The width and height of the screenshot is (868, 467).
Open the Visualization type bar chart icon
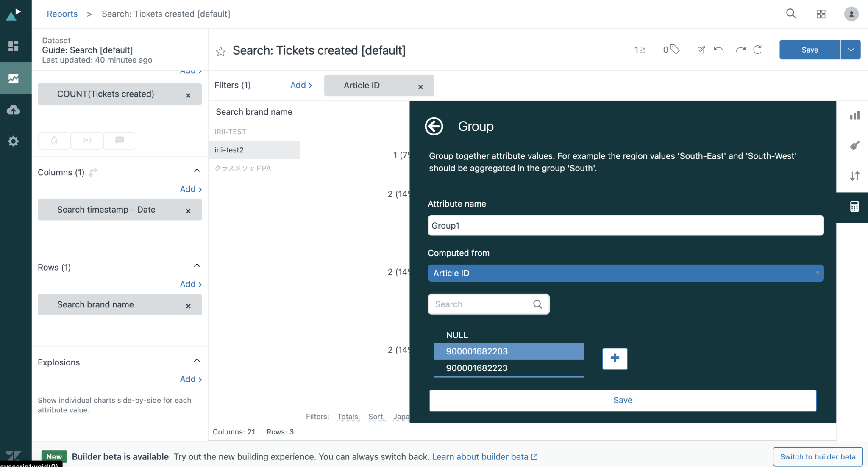tap(854, 115)
